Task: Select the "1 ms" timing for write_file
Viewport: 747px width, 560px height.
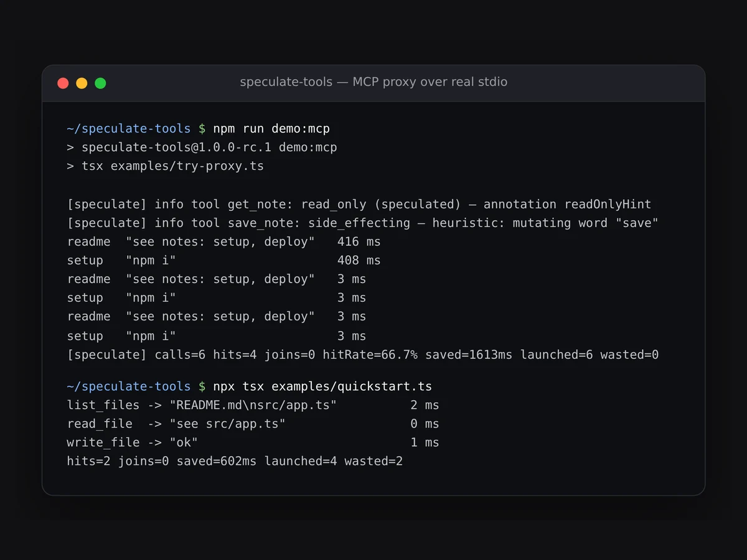Action: (x=425, y=442)
